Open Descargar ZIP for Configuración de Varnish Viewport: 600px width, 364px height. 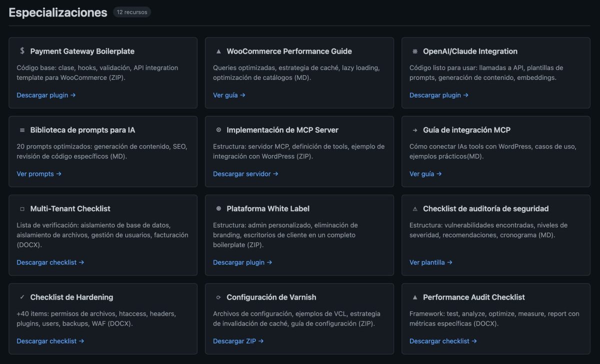tap(238, 341)
